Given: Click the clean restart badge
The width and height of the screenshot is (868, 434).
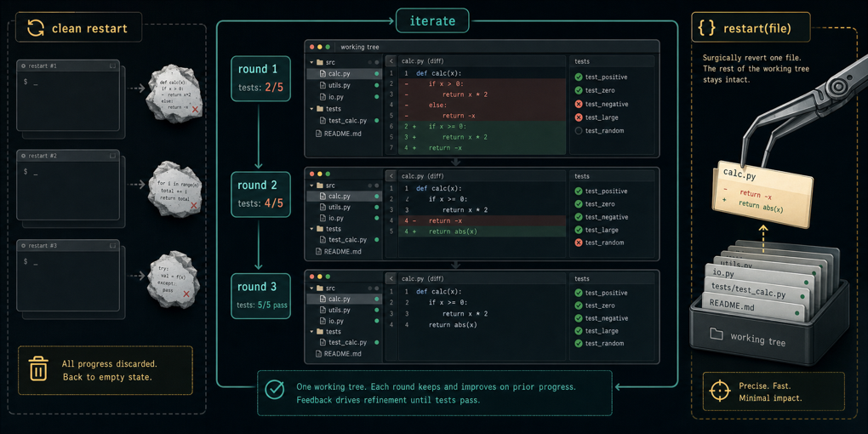Looking at the screenshot, I should pyautogui.click(x=78, y=28).
